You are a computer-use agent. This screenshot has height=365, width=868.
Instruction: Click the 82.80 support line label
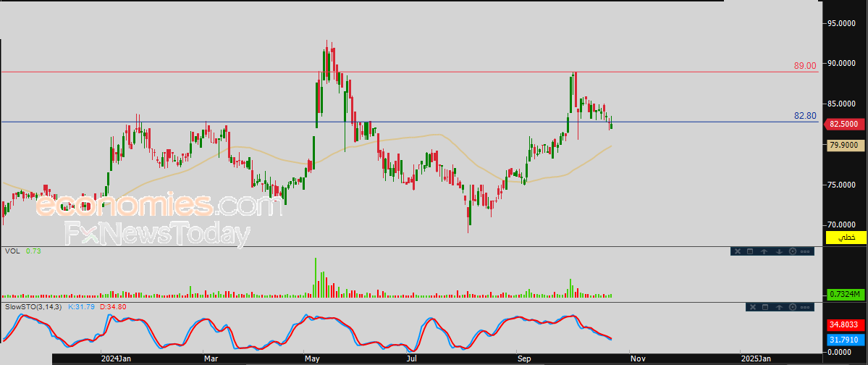pos(805,116)
